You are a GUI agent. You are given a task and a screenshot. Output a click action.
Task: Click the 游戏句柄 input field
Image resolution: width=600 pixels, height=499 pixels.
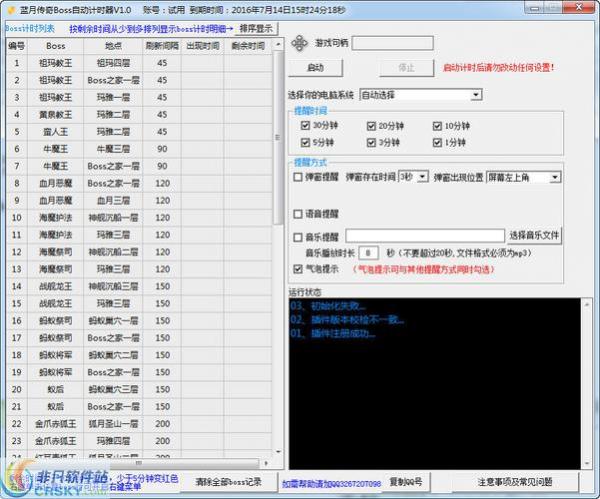(x=393, y=43)
